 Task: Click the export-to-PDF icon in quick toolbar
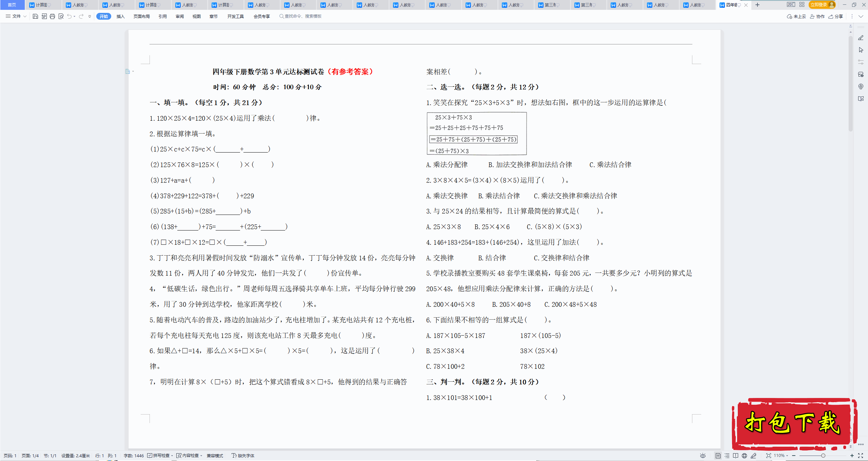tap(44, 16)
